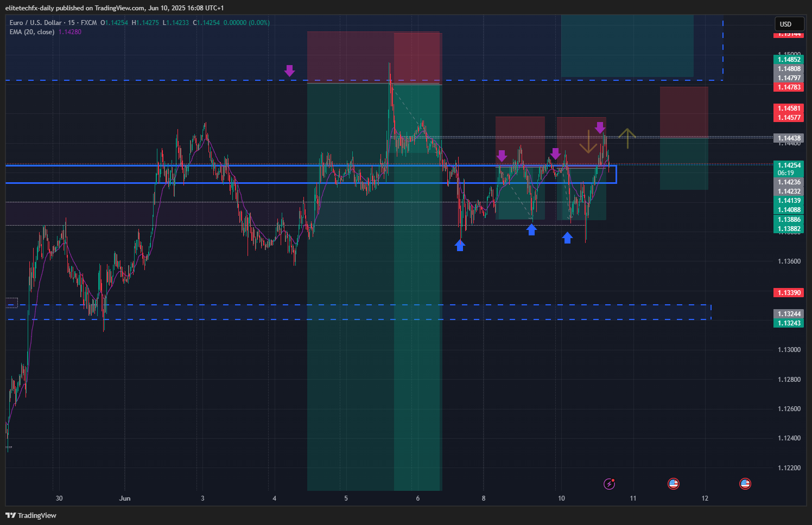Image resolution: width=812 pixels, height=525 pixels.
Task: Select the green 1.13882 price label
Action: click(x=789, y=229)
